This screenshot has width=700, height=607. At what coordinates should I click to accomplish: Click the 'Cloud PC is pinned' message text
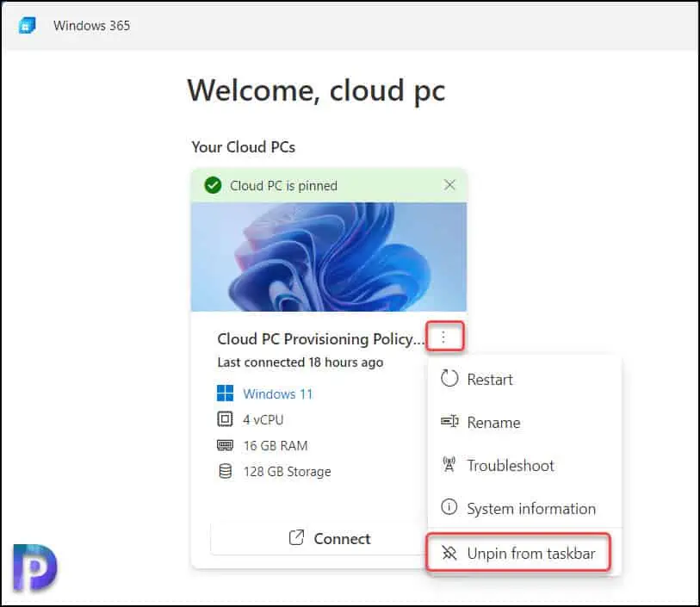pos(283,186)
